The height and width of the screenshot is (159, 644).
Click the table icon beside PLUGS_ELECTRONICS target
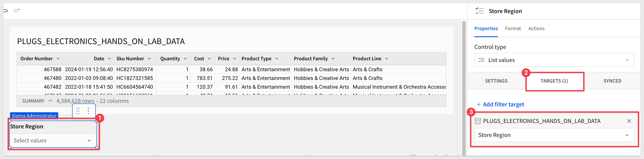tap(477, 121)
